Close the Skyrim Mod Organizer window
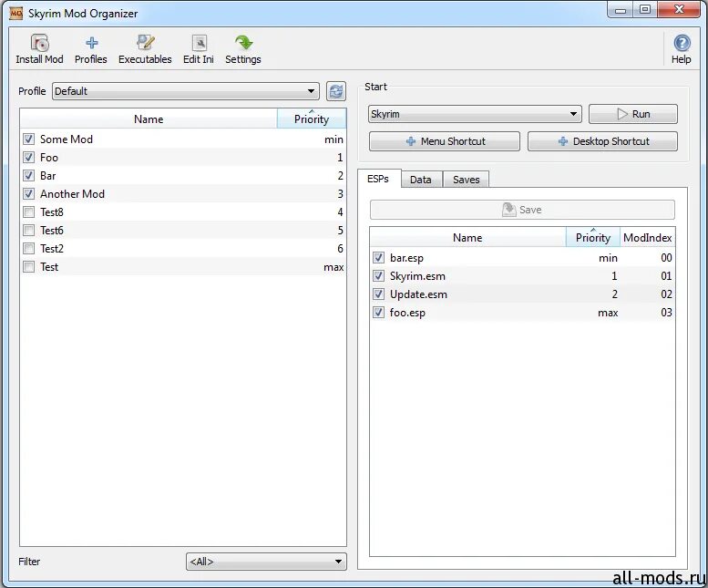708x588 pixels. coord(679,10)
